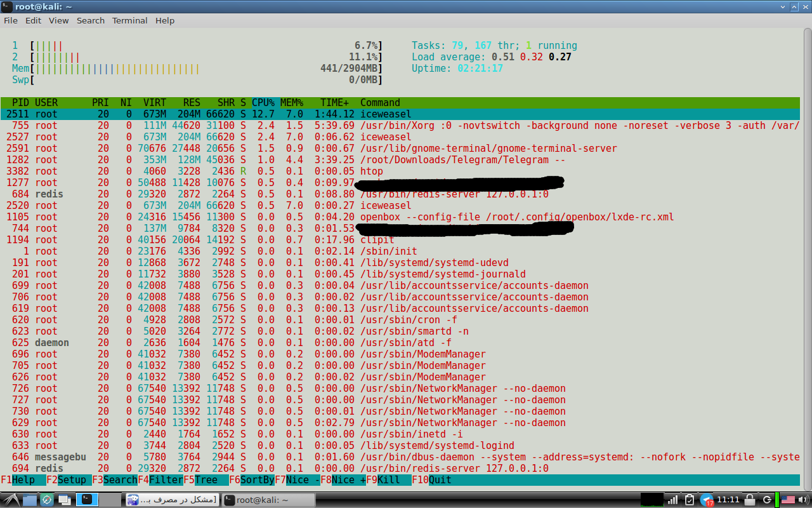Click the Telegram tray icon with badge
Viewport: 812px width, 508px height.
(x=707, y=500)
